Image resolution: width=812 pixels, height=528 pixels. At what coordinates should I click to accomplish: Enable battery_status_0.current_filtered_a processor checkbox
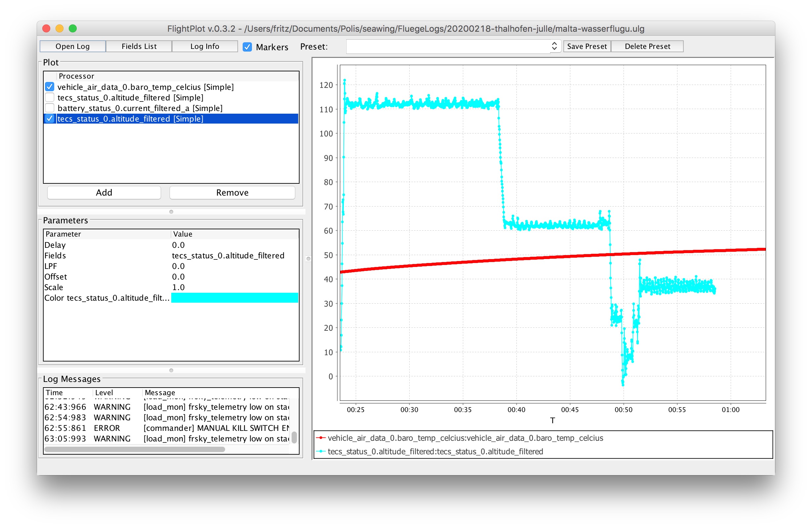tap(50, 108)
